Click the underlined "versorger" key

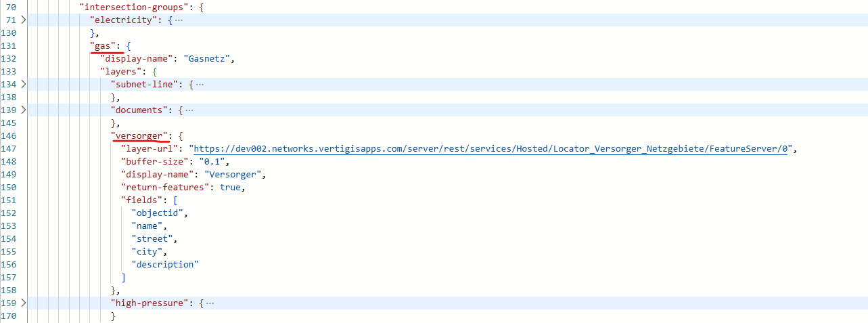tap(139, 136)
